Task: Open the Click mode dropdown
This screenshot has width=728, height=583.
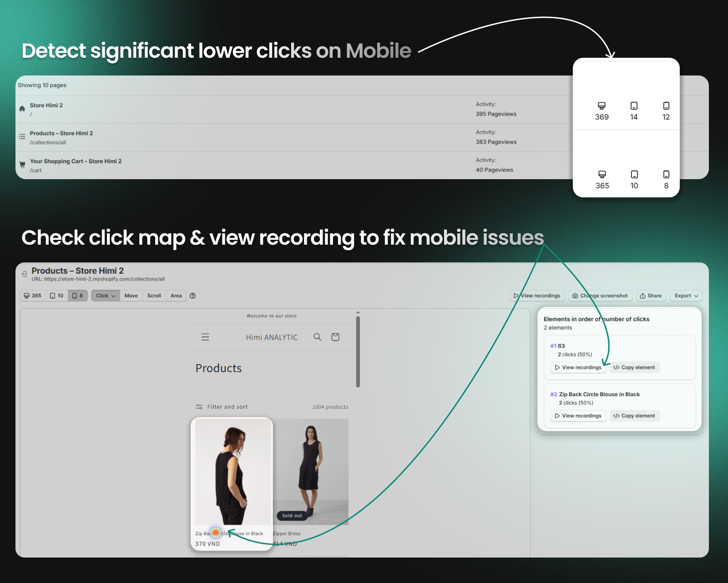Action: click(105, 296)
